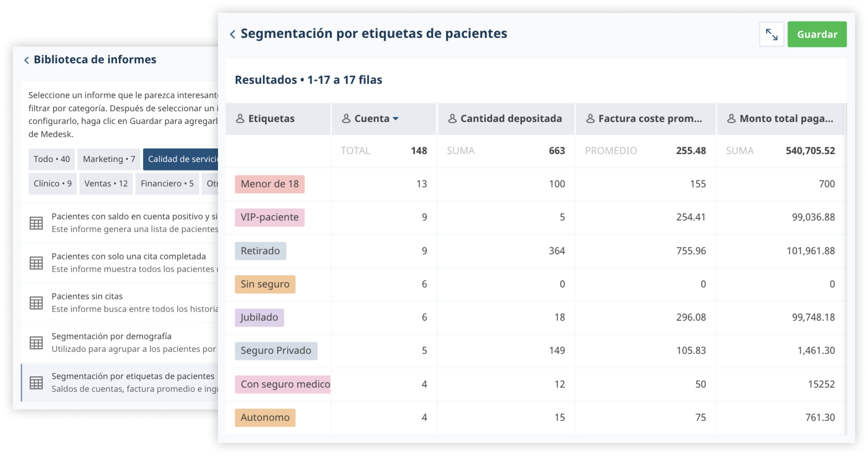Toggle the Financiero • 5 category filter
Viewport: 868px width, 456px height.
point(168,183)
